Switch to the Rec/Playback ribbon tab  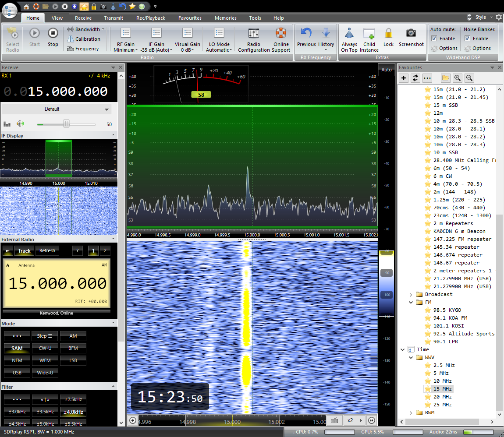coord(150,18)
